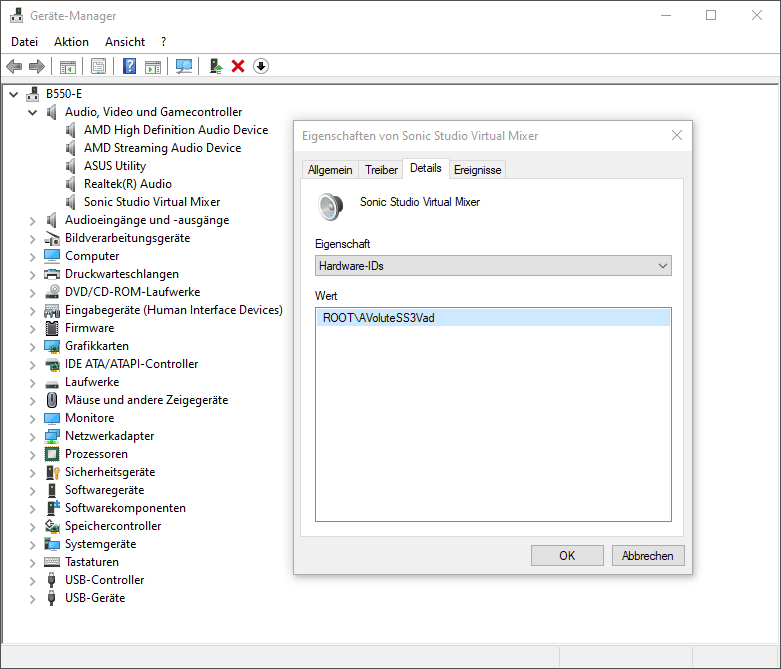Select the USB-Geräte category
This screenshot has width=781, height=669.
tap(95, 598)
